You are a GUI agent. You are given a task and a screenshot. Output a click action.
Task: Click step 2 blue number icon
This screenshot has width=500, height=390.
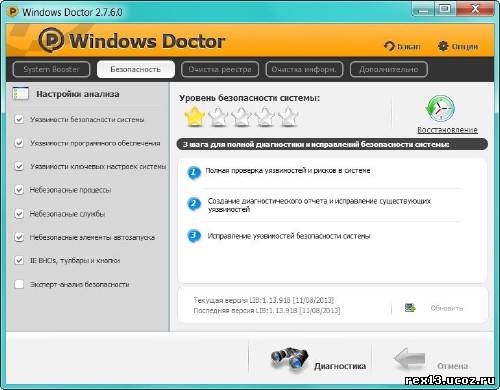pyautogui.click(x=194, y=203)
